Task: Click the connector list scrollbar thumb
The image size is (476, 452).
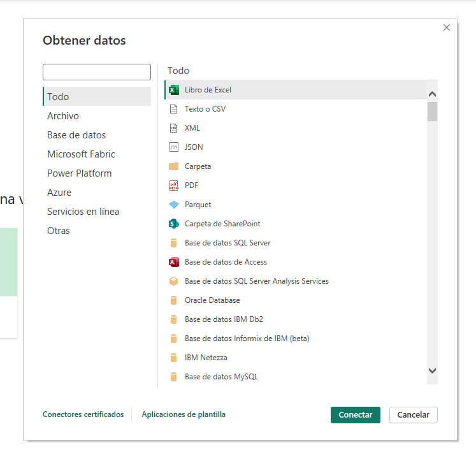Action: click(432, 112)
